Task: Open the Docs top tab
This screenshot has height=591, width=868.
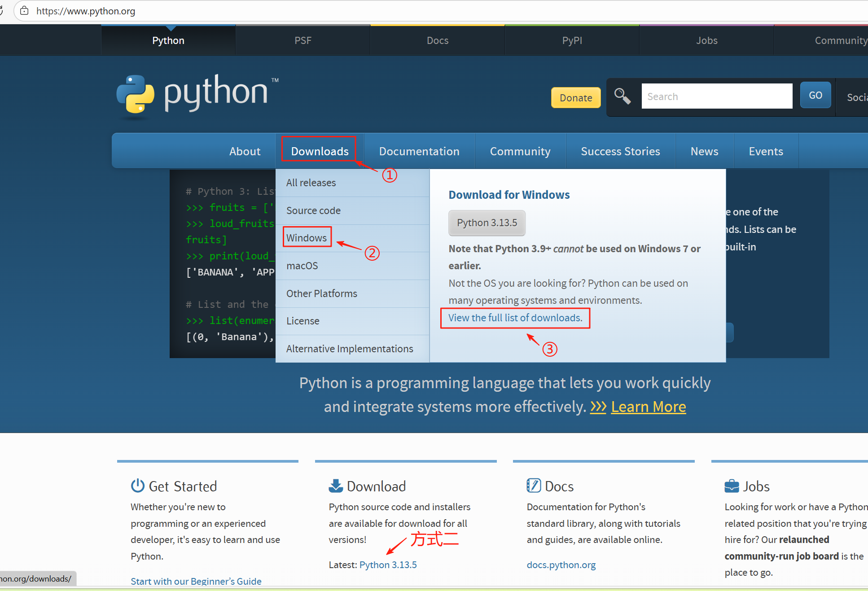Action: (x=437, y=40)
